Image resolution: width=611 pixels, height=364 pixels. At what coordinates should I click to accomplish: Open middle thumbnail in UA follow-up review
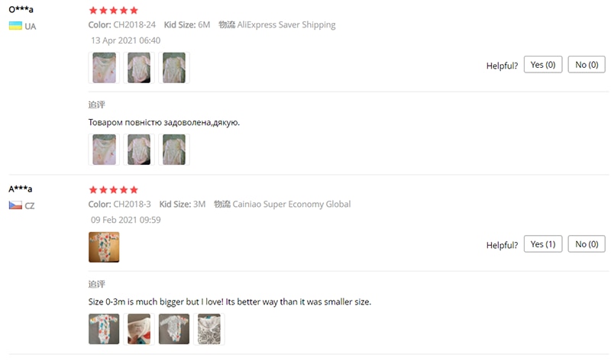(x=139, y=150)
